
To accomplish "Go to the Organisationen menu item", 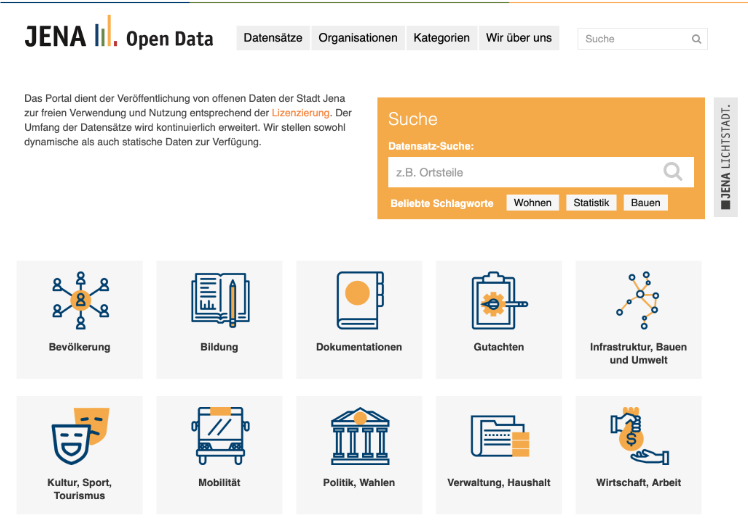I will point(358,38).
